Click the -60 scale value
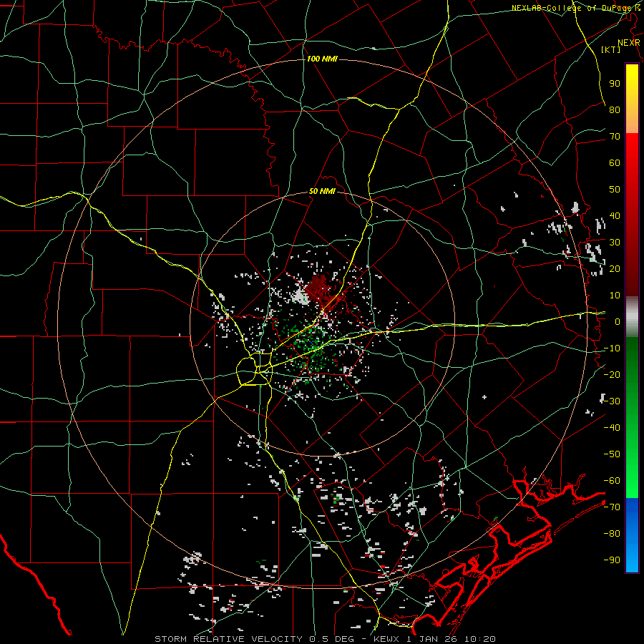 click(x=612, y=481)
